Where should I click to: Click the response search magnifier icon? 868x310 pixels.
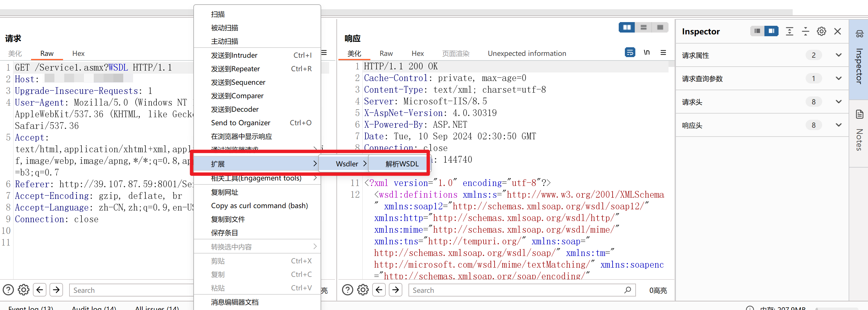coord(627,290)
